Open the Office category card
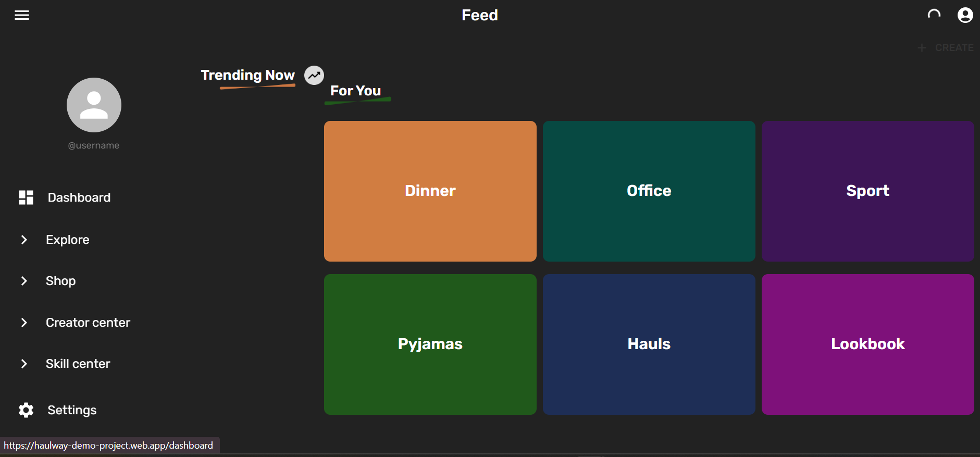 (649, 191)
